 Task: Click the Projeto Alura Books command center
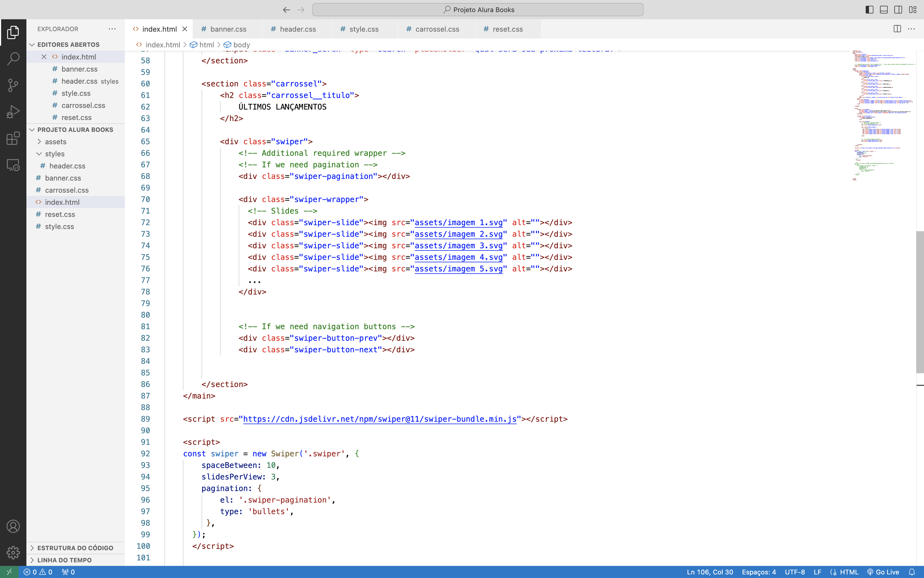[478, 10]
